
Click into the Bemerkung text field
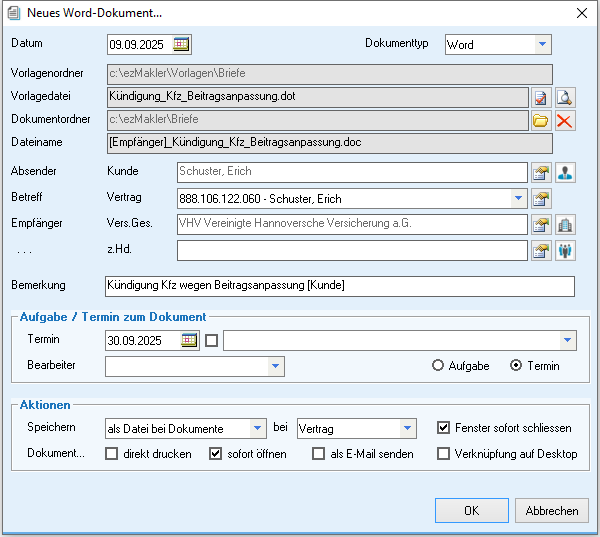(x=340, y=286)
